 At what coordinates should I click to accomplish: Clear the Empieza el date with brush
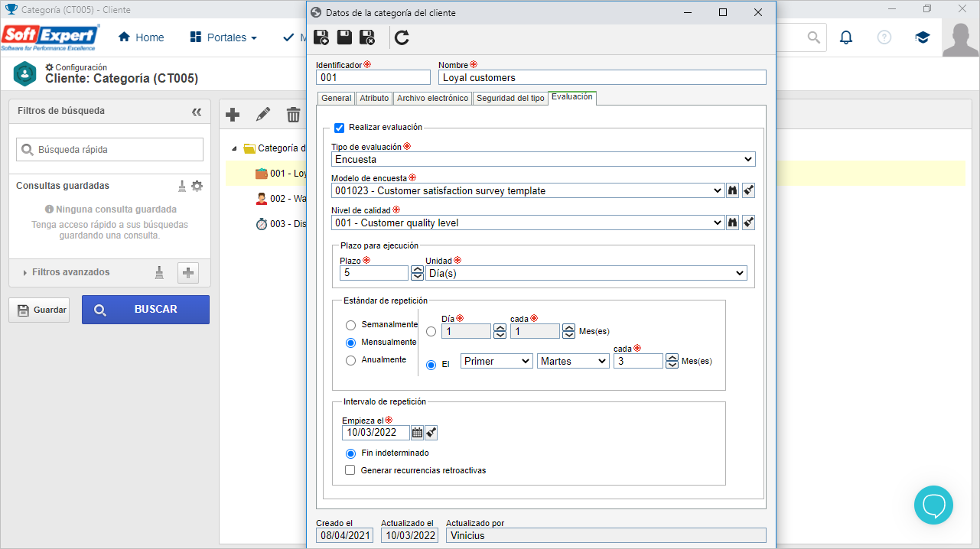pyautogui.click(x=431, y=433)
